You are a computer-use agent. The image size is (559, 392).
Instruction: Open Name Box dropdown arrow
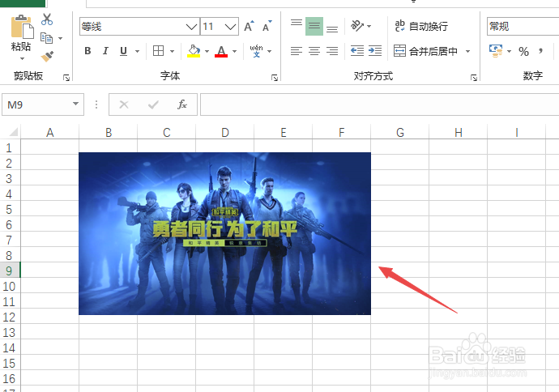[75, 104]
